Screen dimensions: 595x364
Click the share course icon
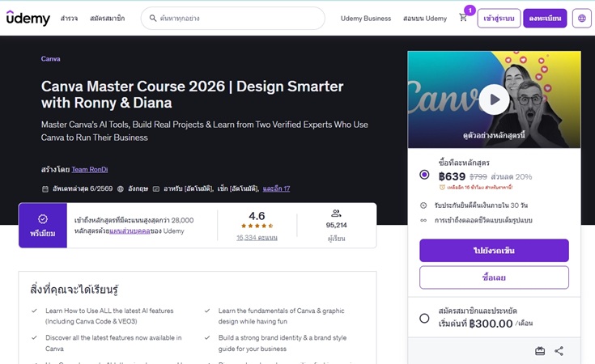point(559,351)
